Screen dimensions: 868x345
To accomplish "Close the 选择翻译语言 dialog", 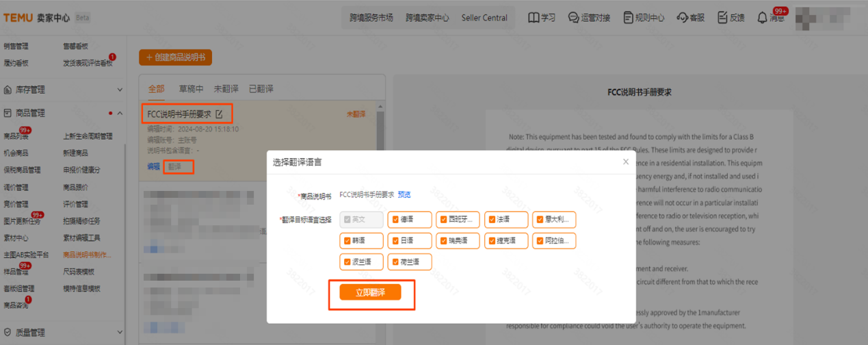I will (x=625, y=162).
